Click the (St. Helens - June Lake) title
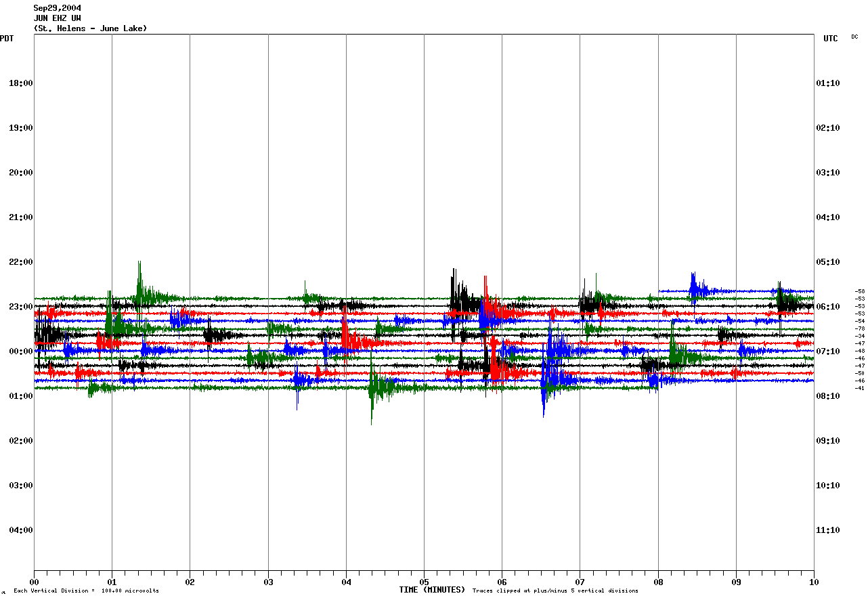The image size is (868, 600). click(90, 28)
